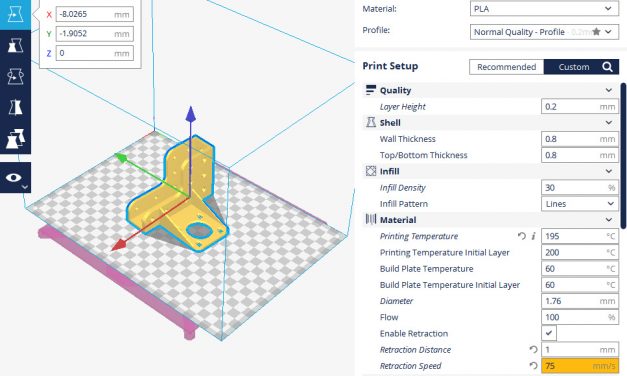Toggle the Enable Retraction checkbox
Screen dimensions: 627x376
[x=549, y=333]
